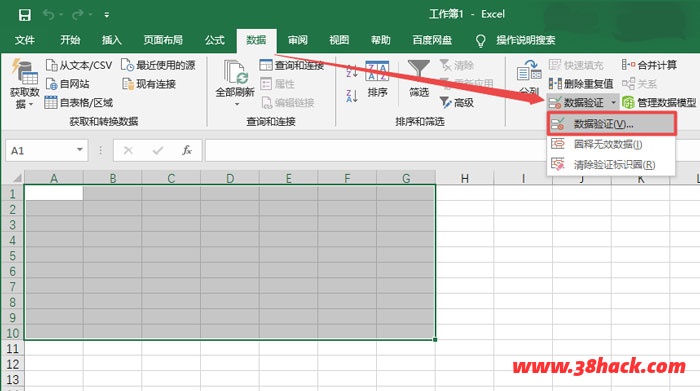Image resolution: width=700 pixels, height=391 pixels.
Task: Import data 自网站
Action: (x=68, y=84)
